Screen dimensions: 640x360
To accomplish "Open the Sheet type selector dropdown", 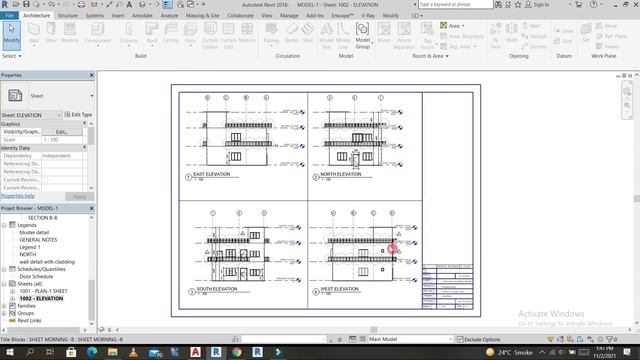I will coord(91,96).
